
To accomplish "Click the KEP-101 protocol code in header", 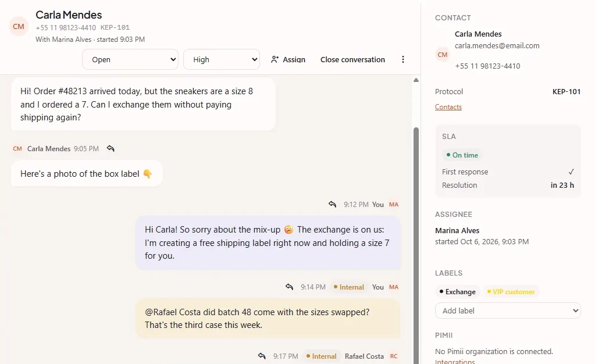I will coord(115,28).
